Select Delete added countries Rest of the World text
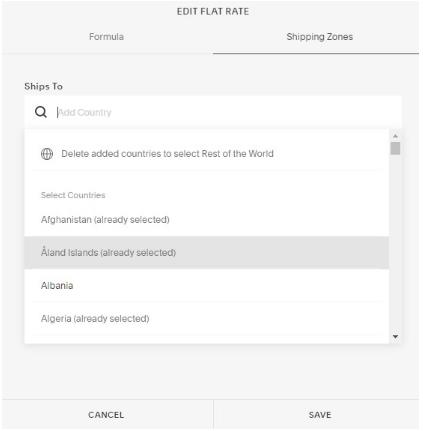Viewport: 423px width, 431px height. point(167,154)
